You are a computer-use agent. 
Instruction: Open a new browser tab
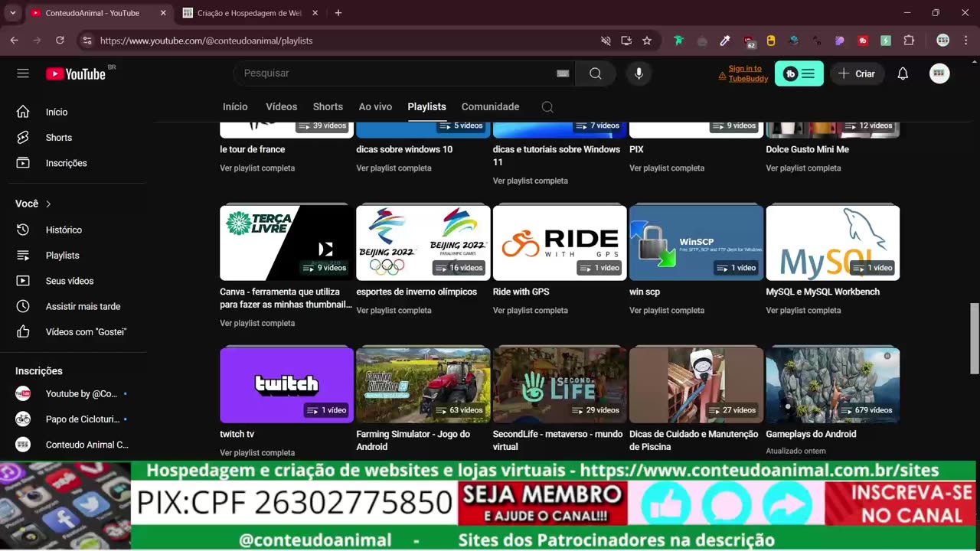tap(338, 13)
